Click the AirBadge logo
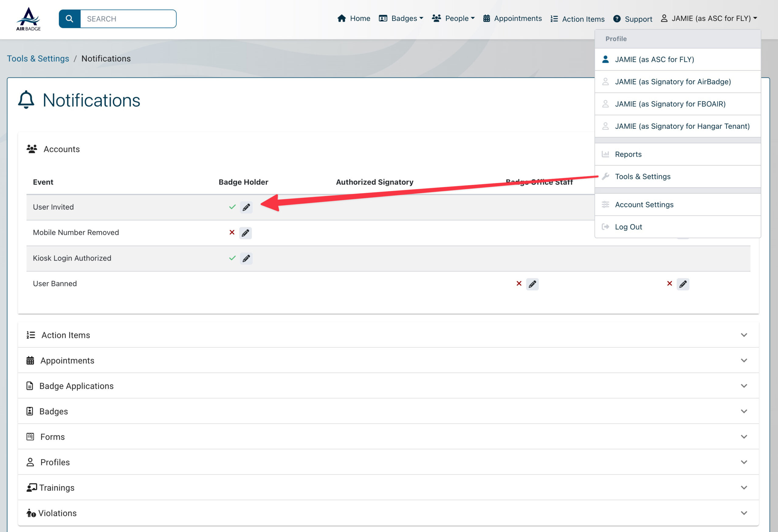 click(29, 19)
